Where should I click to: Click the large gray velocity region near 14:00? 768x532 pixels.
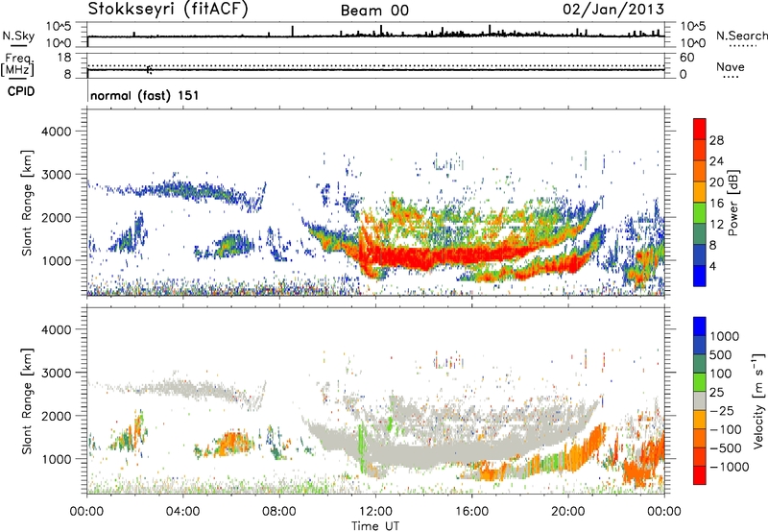pos(426,455)
